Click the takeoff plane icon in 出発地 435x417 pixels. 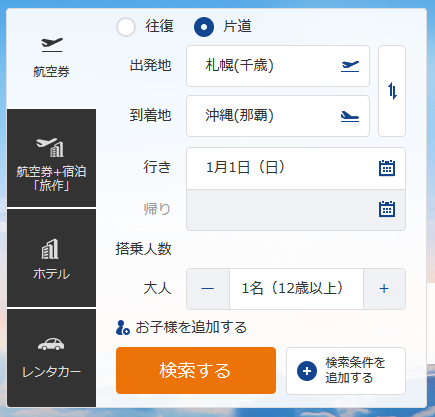click(350, 66)
